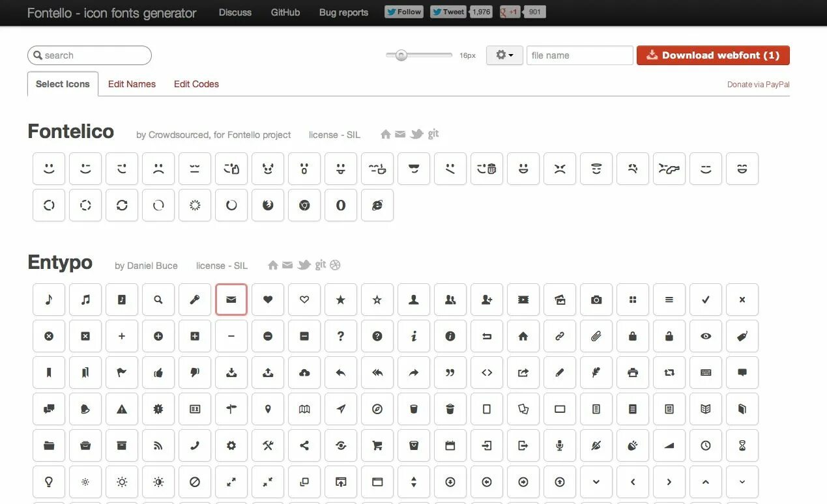
Task: Select the thumbs down icon
Action: 195,372
